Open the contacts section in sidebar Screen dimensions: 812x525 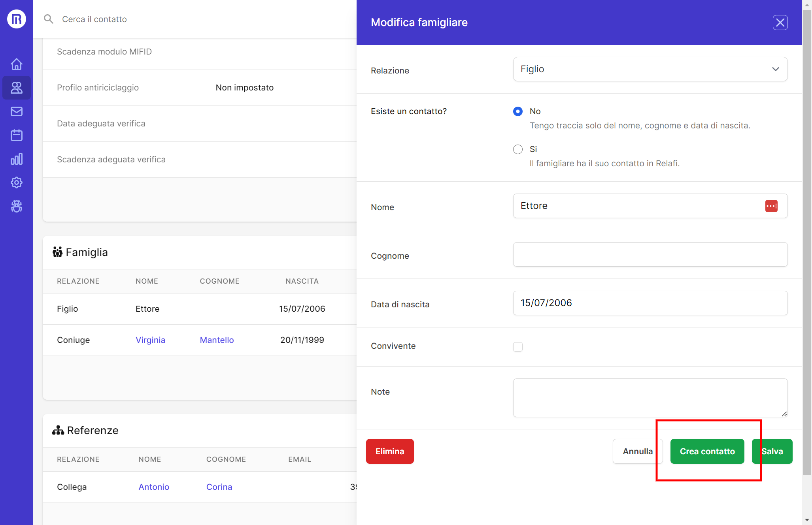tap(17, 88)
